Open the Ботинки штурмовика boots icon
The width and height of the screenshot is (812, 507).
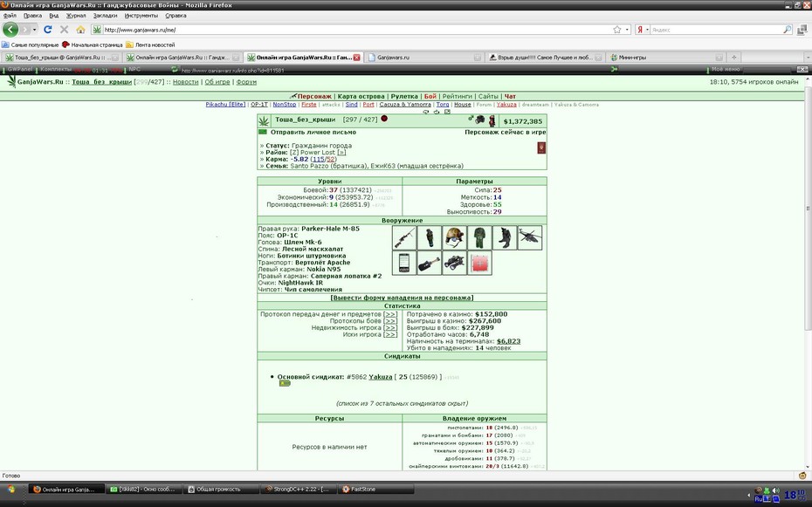point(505,238)
